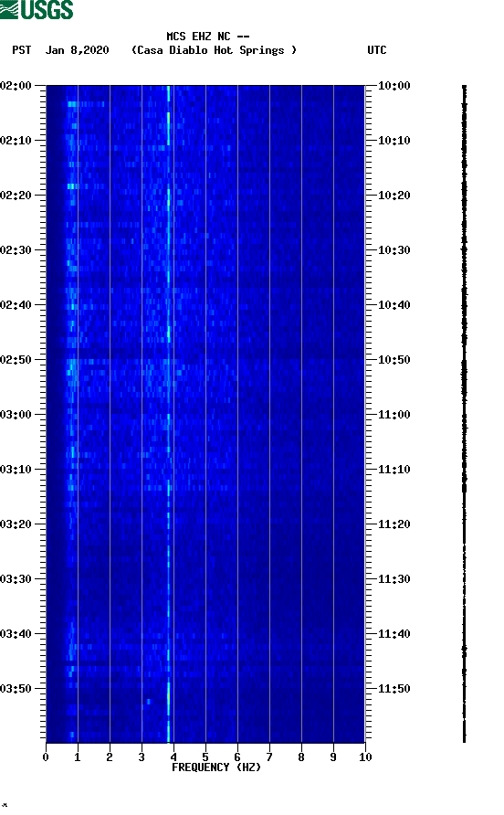Screen dimensions: 504x815
Task: Click the USGS logo
Action: coord(37,9)
